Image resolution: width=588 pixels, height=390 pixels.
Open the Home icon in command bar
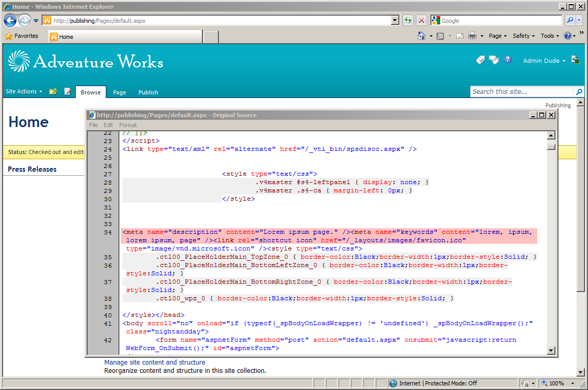point(422,36)
